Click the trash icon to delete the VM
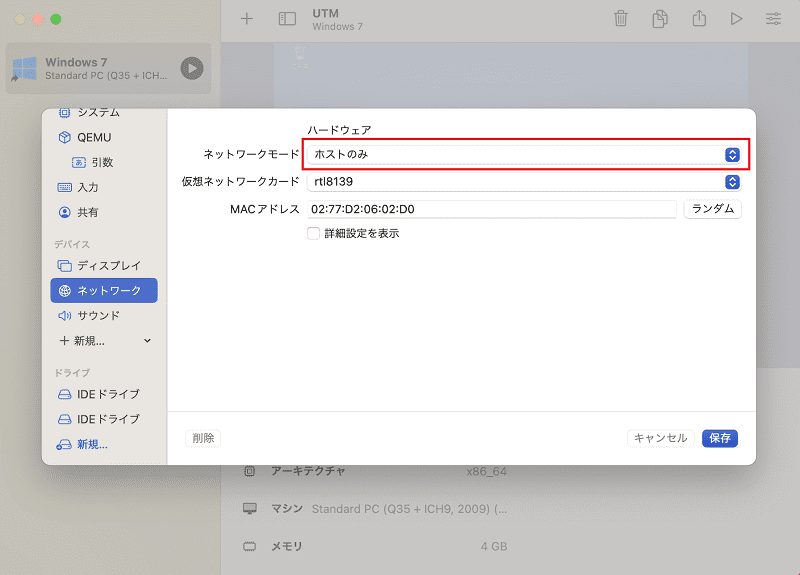 click(621, 18)
